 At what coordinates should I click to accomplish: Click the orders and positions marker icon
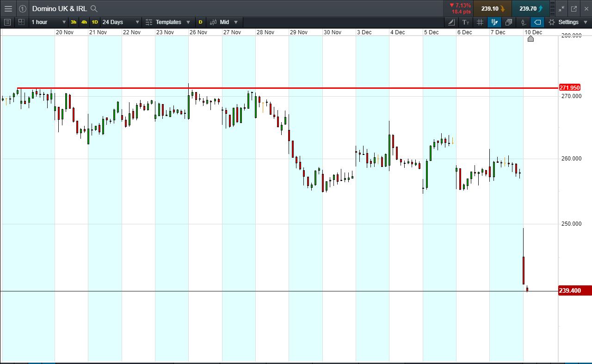[523, 22]
